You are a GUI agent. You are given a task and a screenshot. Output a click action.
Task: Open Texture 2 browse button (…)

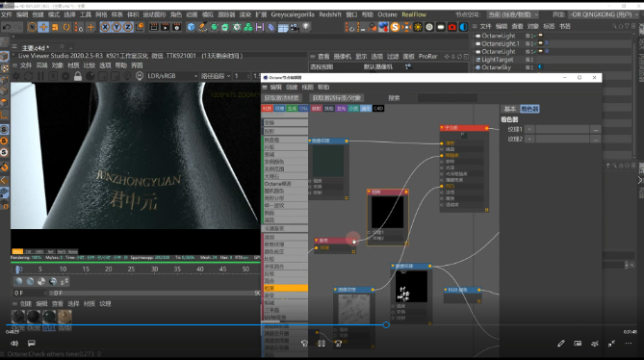(596, 140)
